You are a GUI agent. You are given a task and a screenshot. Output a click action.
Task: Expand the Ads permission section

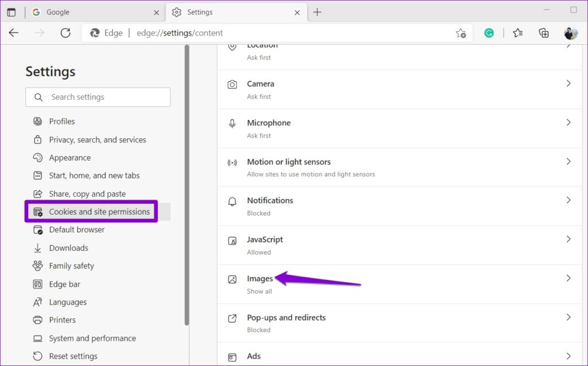coord(568,356)
